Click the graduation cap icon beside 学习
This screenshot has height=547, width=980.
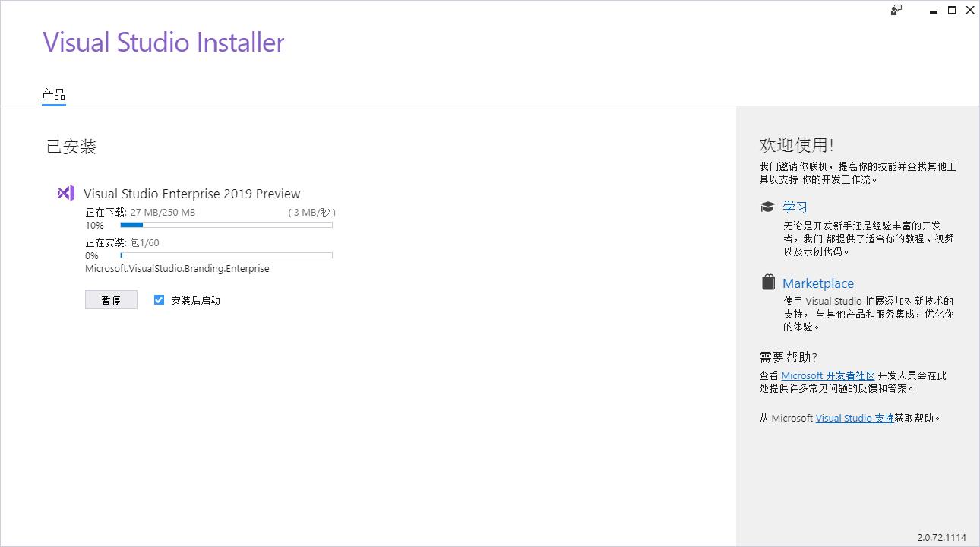pyautogui.click(x=767, y=206)
